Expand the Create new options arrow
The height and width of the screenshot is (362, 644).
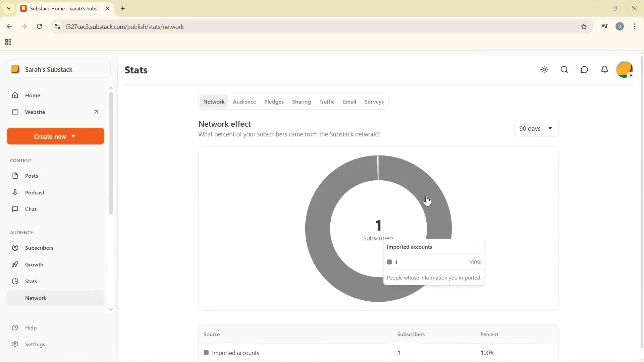click(73, 136)
